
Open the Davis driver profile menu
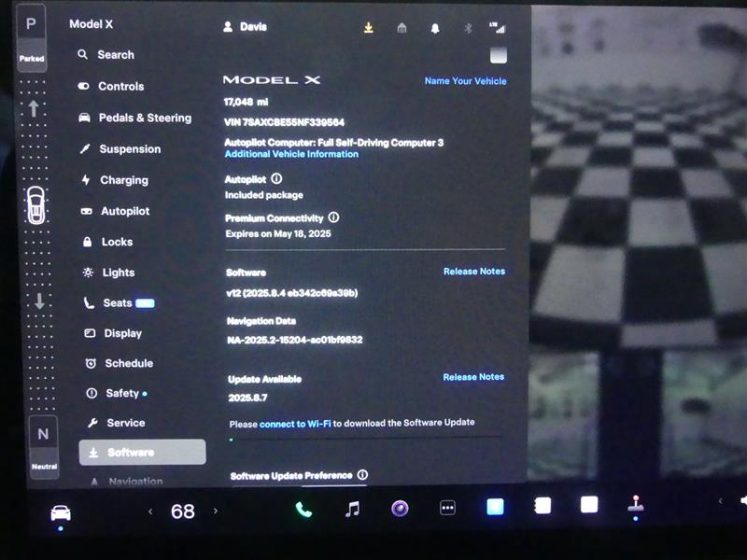[x=246, y=27]
